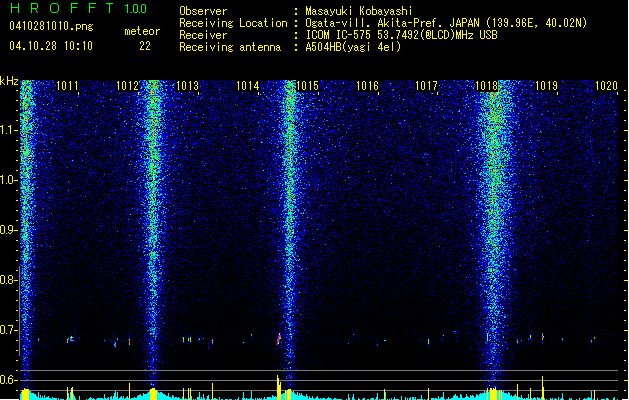Click the 0.9 kHz axis tick label

click(x=9, y=230)
